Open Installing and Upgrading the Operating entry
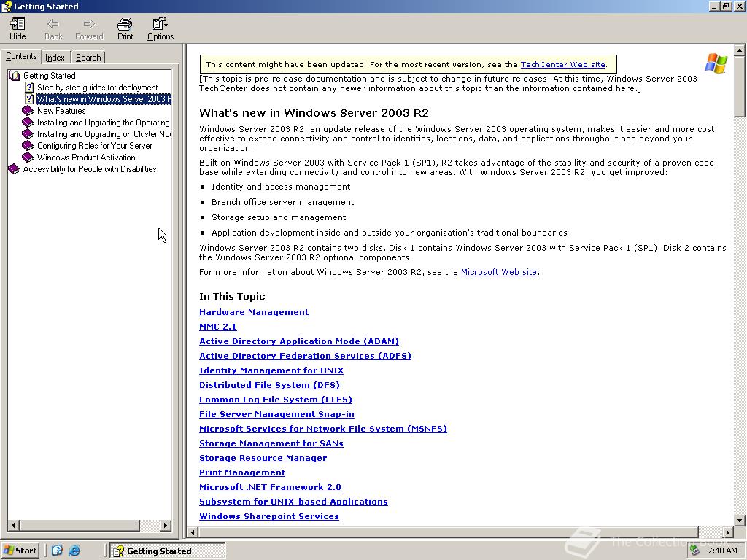Viewport: 747px width, 560px height. (104, 122)
